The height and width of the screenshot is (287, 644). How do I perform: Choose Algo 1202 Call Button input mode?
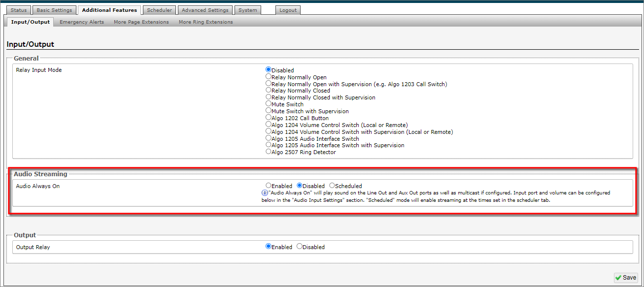pyautogui.click(x=269, y=118)
